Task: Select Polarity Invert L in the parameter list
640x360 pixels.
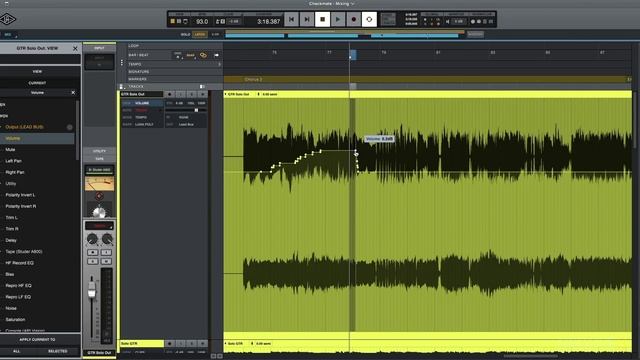Action: point(20,195)
